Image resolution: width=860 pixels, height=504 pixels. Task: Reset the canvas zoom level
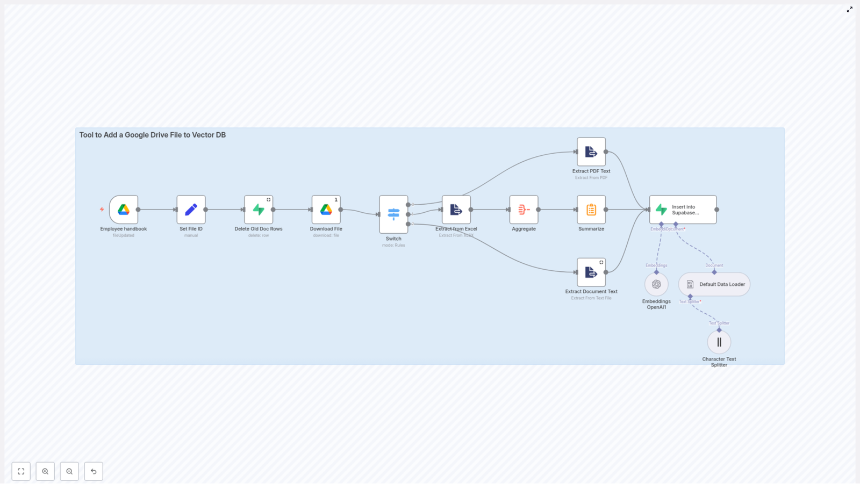pyautogui.click(x=94, y=471)
